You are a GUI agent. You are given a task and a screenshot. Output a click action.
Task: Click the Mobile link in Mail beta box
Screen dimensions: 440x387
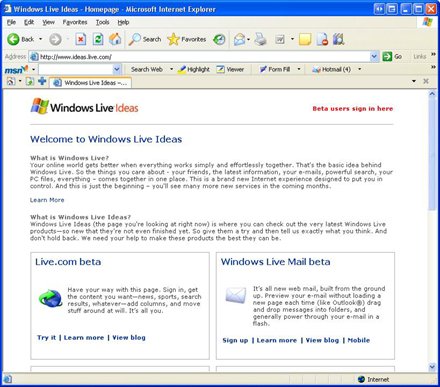point(359,340)
